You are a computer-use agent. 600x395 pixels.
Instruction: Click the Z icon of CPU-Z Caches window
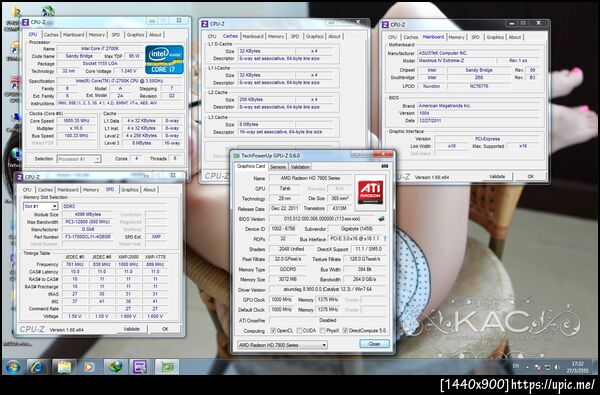205,24
